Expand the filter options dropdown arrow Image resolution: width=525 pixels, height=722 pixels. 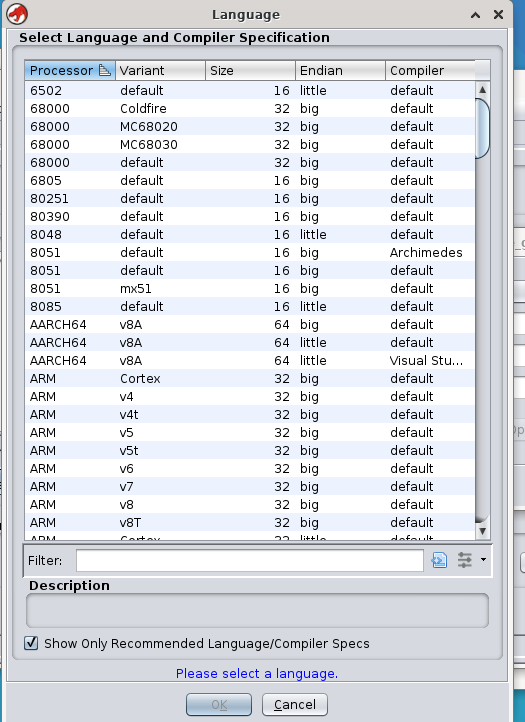pyautogui.click(x=483, y=559)
